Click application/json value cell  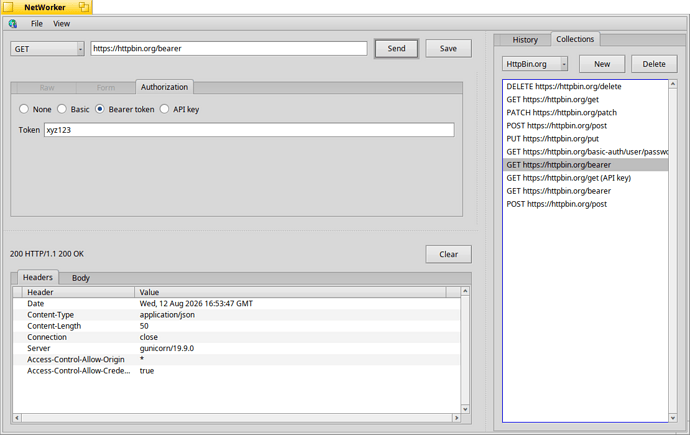coord(167,315)
